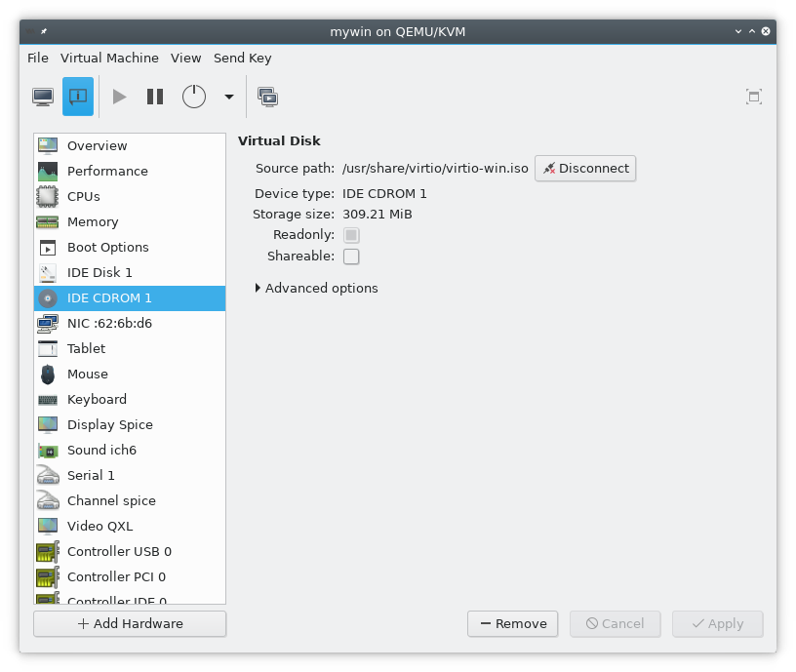Toggle the Readonly checkbox
Image resolution: width=796 pixels, height=672 pixels.
(351, 235)
